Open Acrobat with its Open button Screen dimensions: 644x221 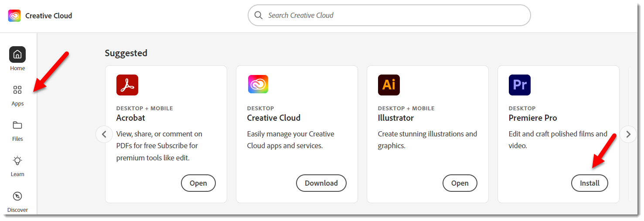point(198,183)
